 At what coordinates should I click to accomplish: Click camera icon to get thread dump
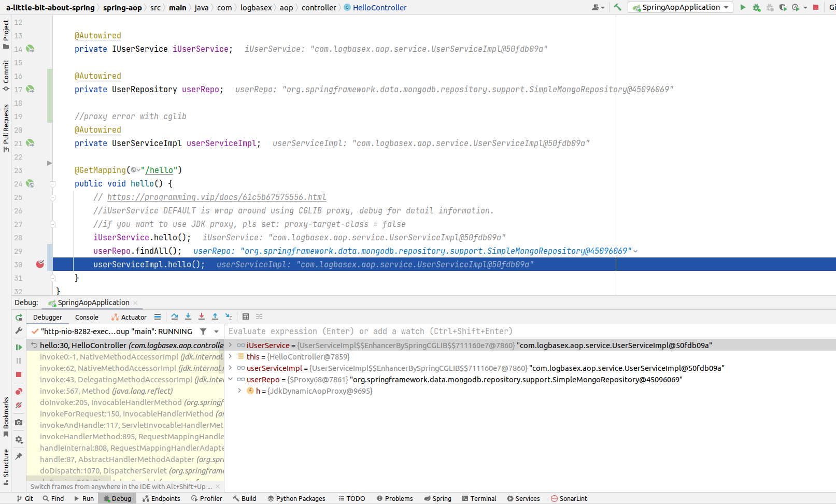19,423
